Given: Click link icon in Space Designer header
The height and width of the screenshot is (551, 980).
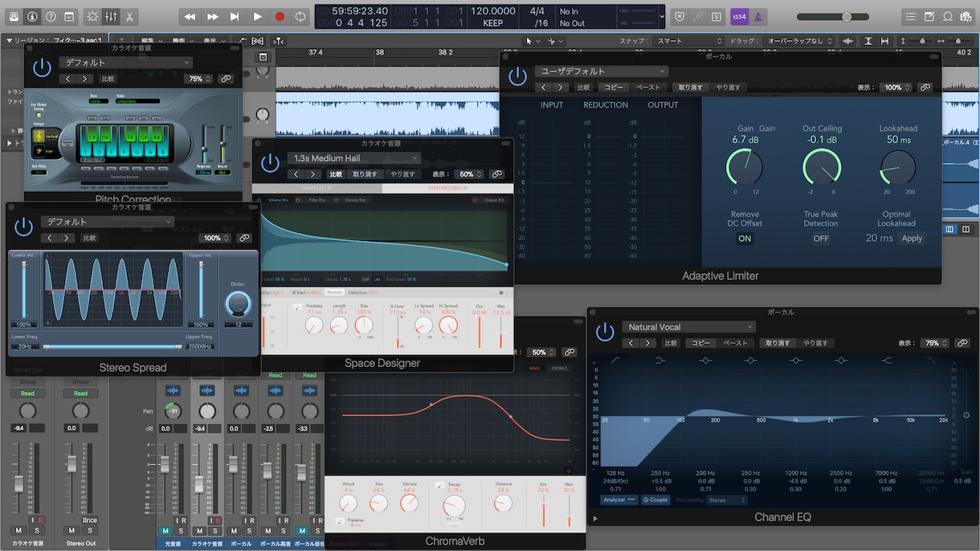Looking at the screenshot, I should coord(497,174).
